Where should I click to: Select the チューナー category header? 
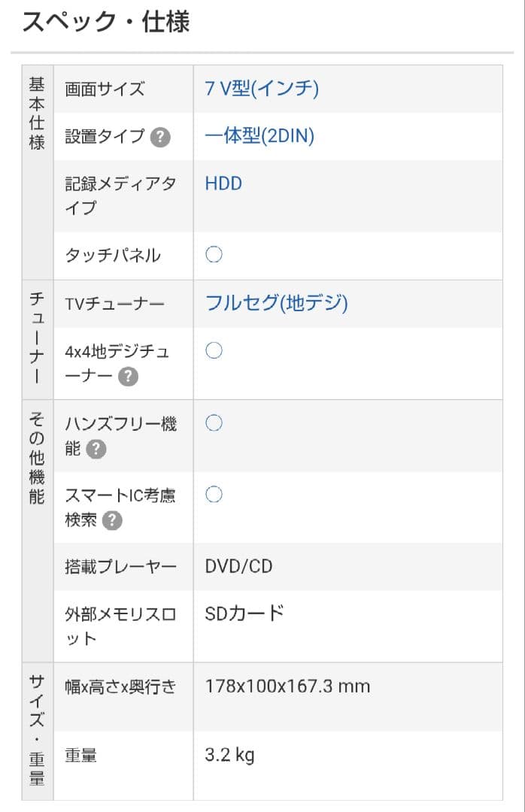coord(37,338)
